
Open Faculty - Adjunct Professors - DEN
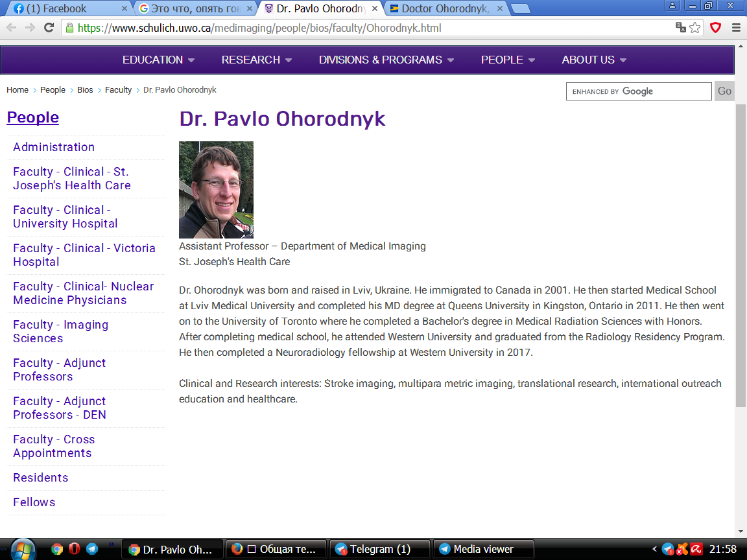tap(60, 408)
